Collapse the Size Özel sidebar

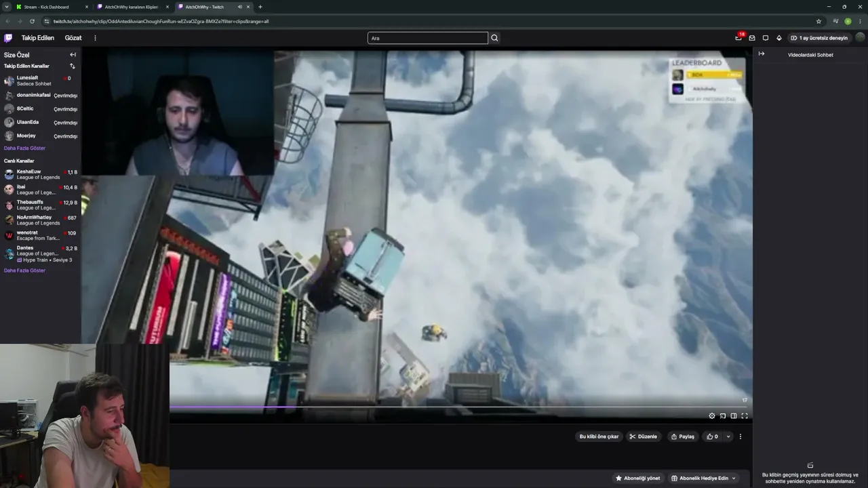click(x=73, y=55)
